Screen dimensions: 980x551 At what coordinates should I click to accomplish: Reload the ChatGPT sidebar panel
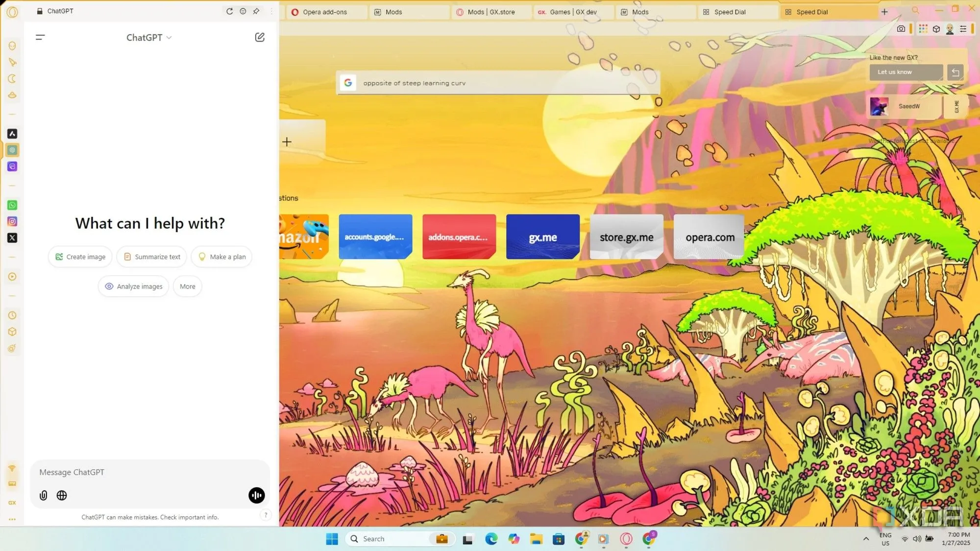pyautogui.click(x=229, y=11)
